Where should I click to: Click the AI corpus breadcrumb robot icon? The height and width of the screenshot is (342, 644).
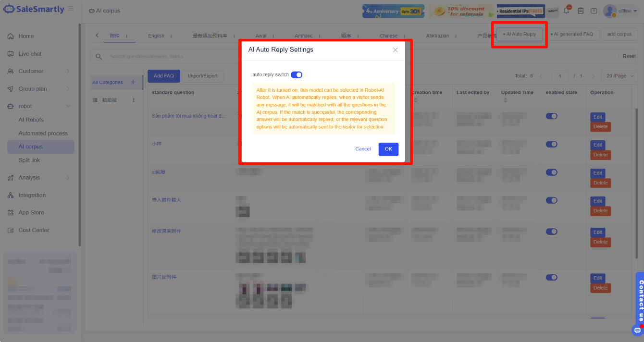[92, 11]
